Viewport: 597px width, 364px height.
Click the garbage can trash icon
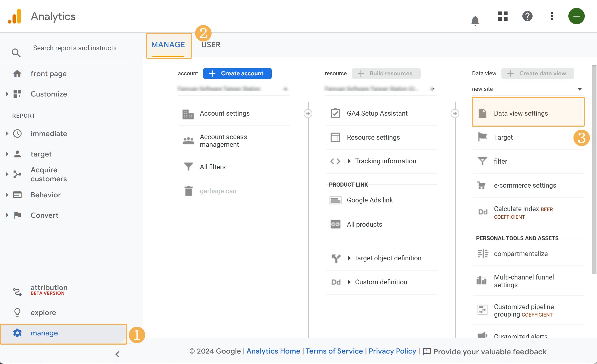(x=188, y=191)
